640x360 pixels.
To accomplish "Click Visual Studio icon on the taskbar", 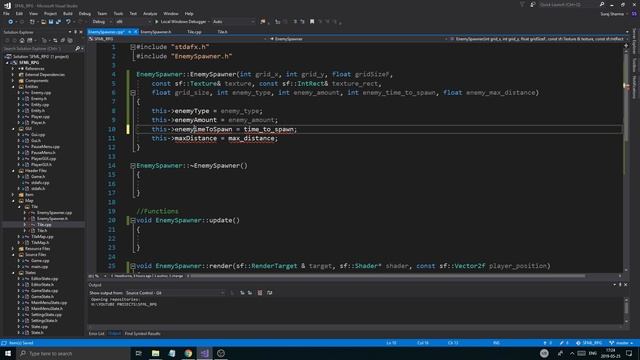I will pyautogui.click(x=204, y=353).
